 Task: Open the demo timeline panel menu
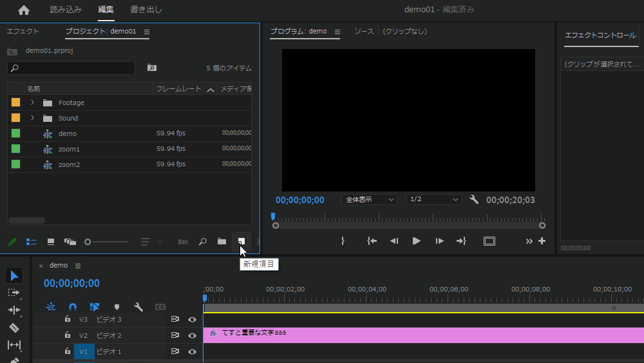(78, 266)
